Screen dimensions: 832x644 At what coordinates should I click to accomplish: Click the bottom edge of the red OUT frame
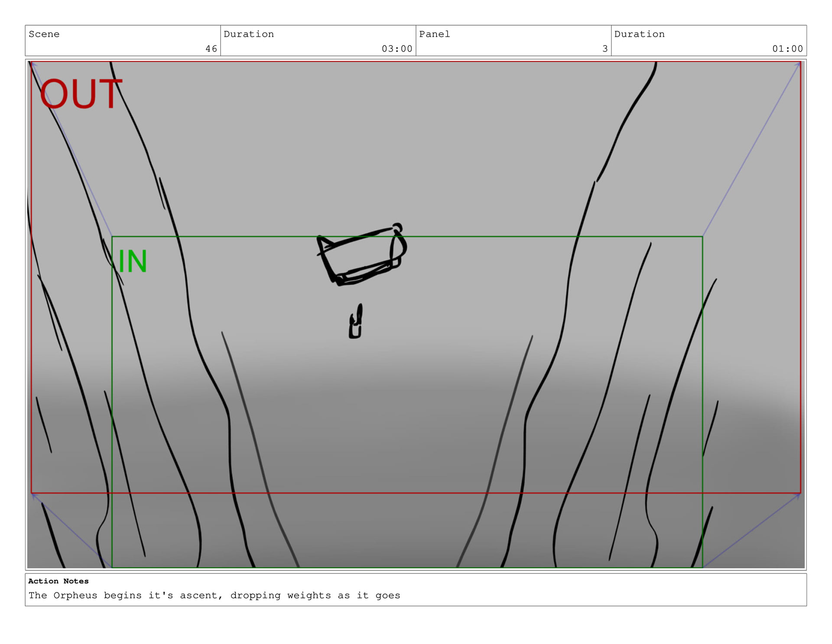coord(416,493)
